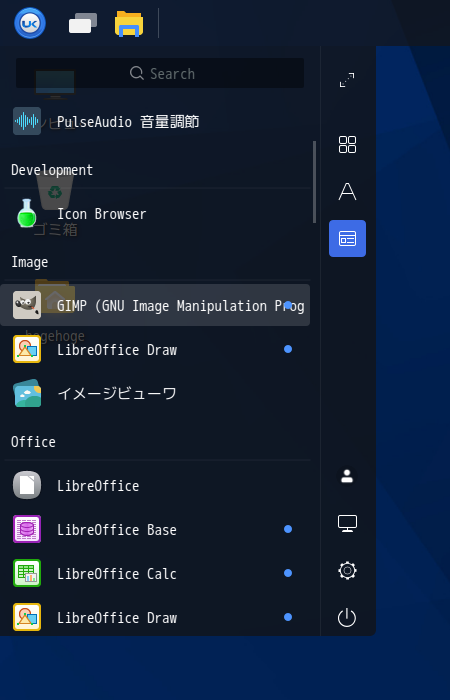Select the highlighted function category view icon

tap(347, 238)
